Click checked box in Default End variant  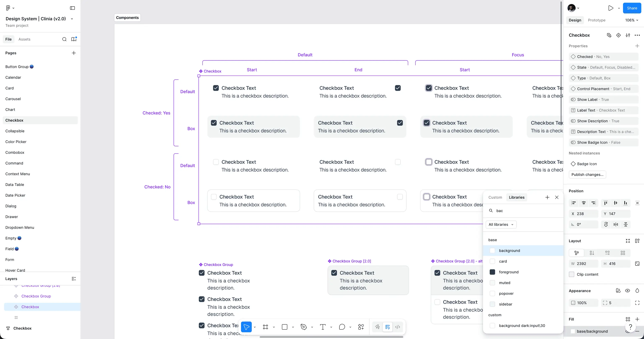click(398, 88)
